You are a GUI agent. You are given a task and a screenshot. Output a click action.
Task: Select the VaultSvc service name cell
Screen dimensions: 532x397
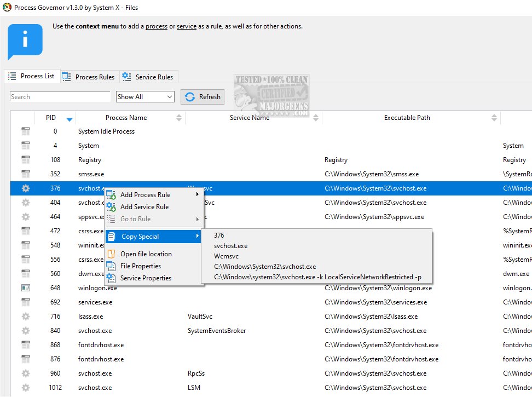pyautogui.click(x=200, y=317)
